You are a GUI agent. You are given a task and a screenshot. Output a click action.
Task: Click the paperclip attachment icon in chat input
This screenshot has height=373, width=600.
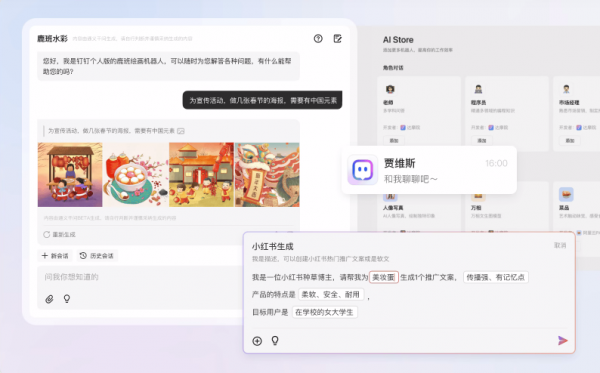pos(49,299)
